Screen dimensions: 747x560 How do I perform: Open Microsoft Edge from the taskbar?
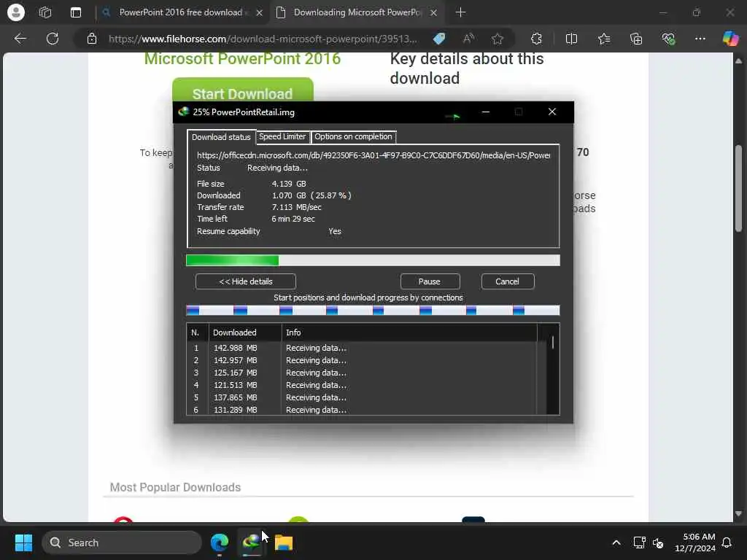[220, 542]
